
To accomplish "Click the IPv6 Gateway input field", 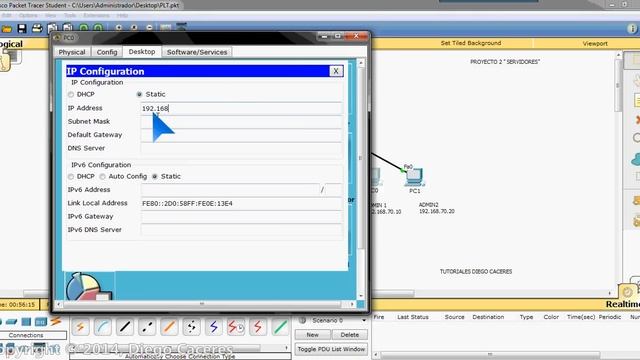I will 241,216.
